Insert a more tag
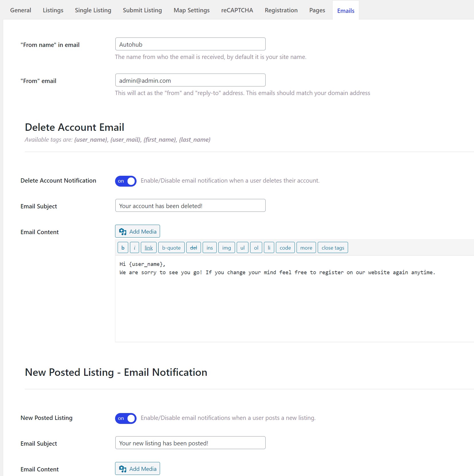Image resolution: width=474 pixels, height=476 pixels. coord(306,248)
